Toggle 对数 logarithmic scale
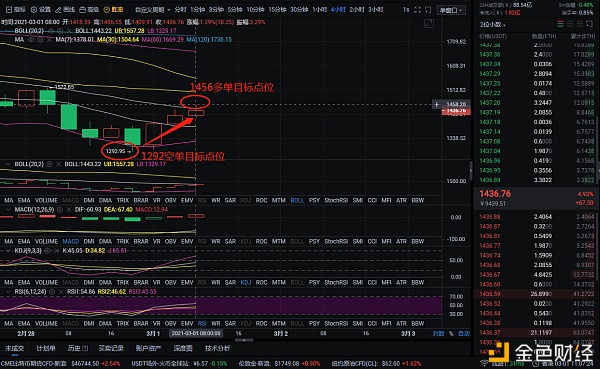The width and height of the screenshot is (600, 369). 438,333
